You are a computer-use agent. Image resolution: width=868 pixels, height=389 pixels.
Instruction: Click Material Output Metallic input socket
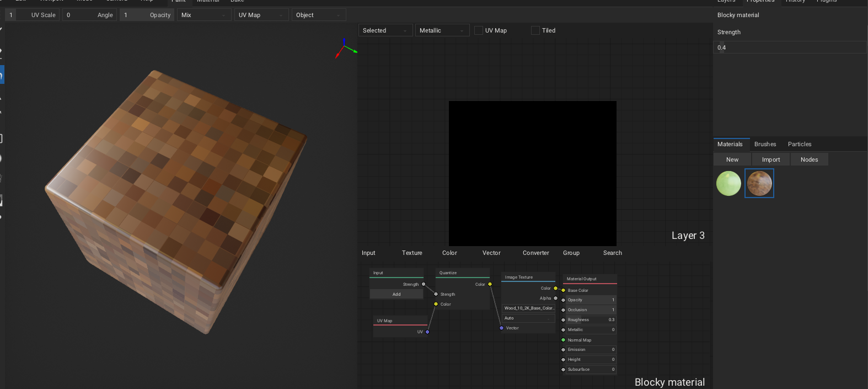click(x=563, y=330)
